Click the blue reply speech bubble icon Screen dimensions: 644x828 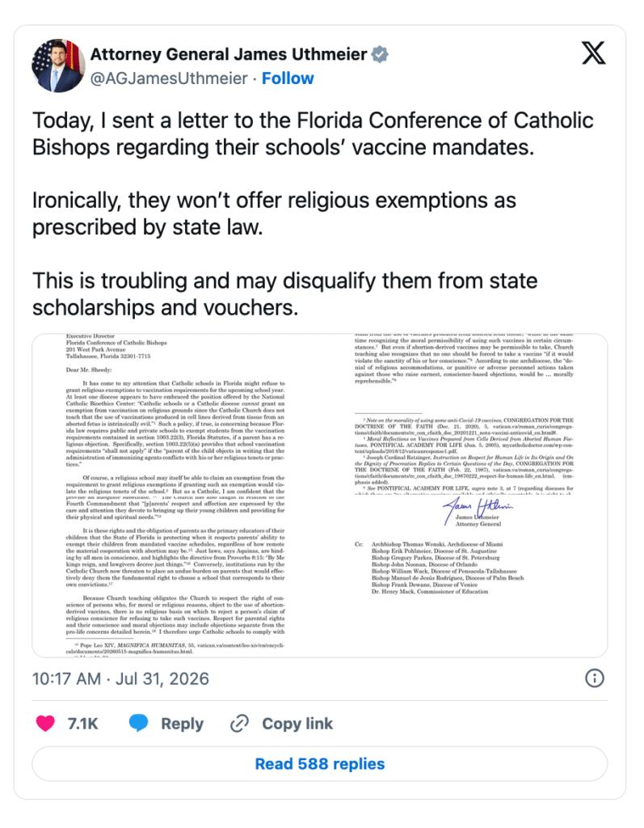tap(138, 723)
